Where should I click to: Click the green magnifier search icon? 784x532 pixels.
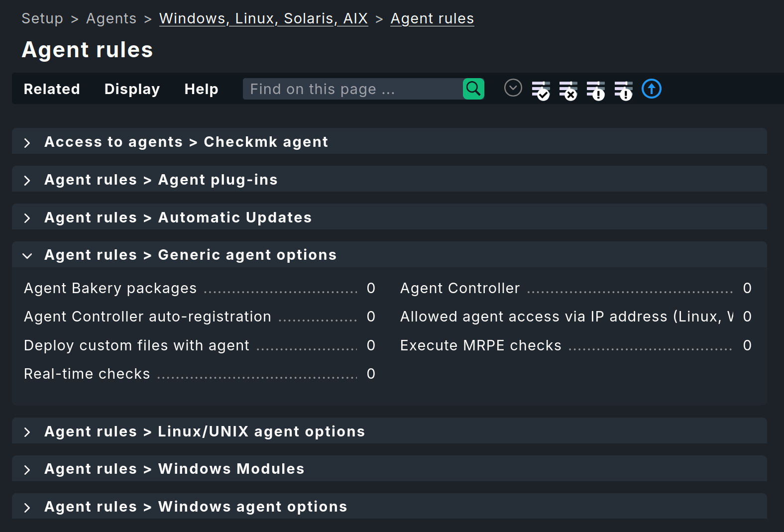click(x=472, y=89)
